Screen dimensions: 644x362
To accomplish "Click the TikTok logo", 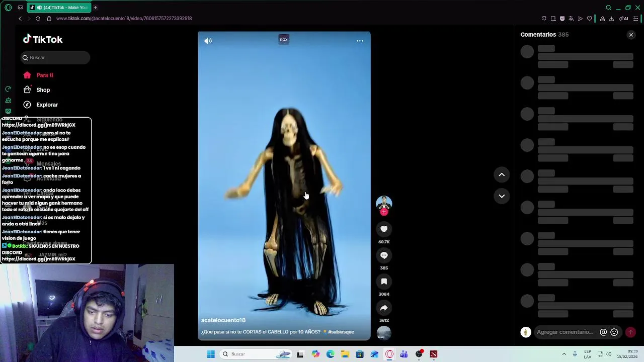I will point(43,39).
